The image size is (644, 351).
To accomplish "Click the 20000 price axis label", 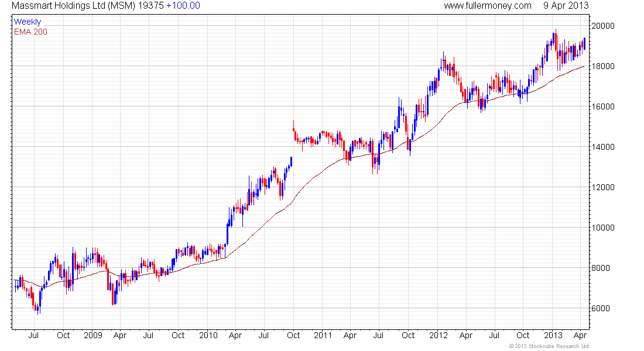I will [x=603, y=26].
